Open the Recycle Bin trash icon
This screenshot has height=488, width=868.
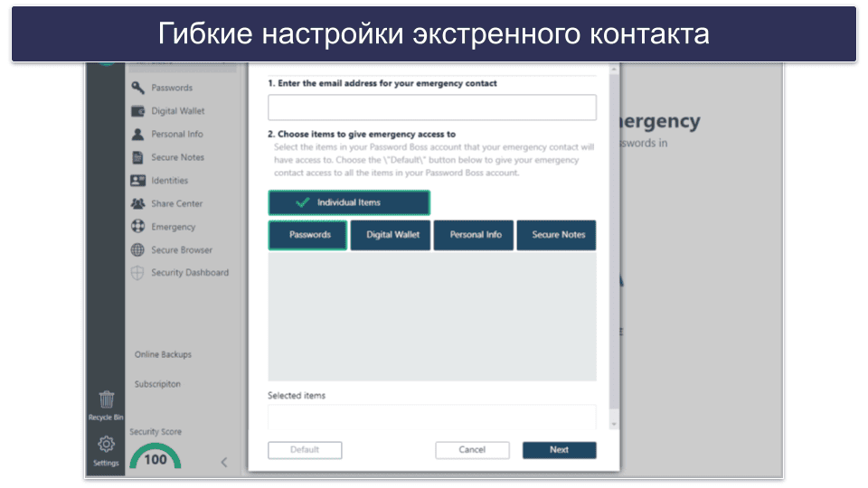click(x=107, y=399)
